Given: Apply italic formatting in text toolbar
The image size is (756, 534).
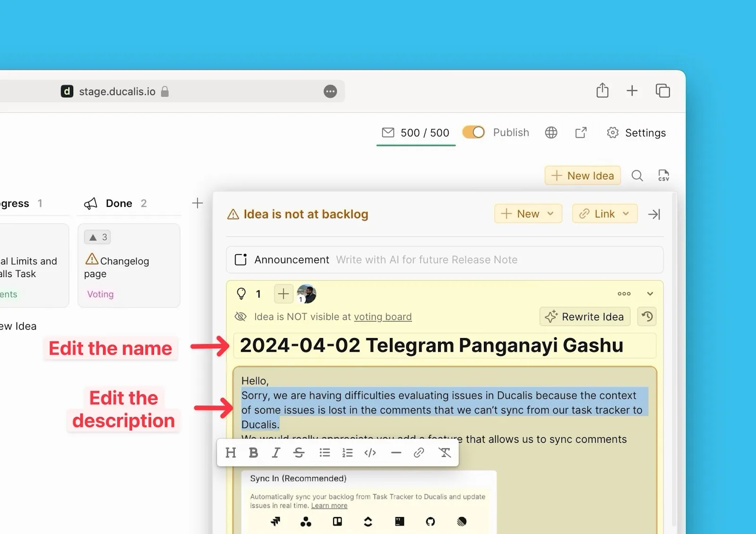Looking at the screenshot, I should pos(276,453).
